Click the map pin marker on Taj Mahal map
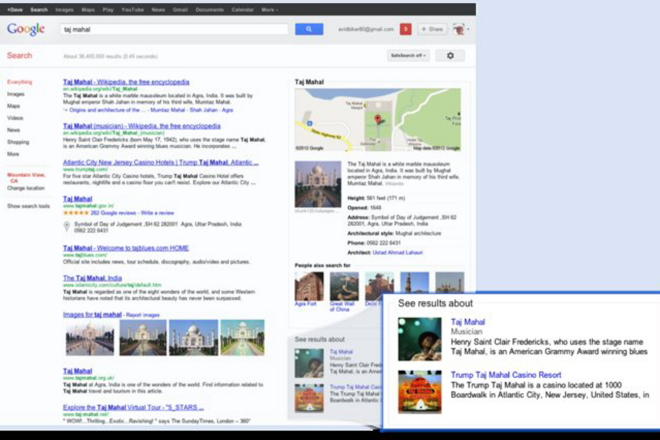 pyautogui.click(x=378, y=120)
